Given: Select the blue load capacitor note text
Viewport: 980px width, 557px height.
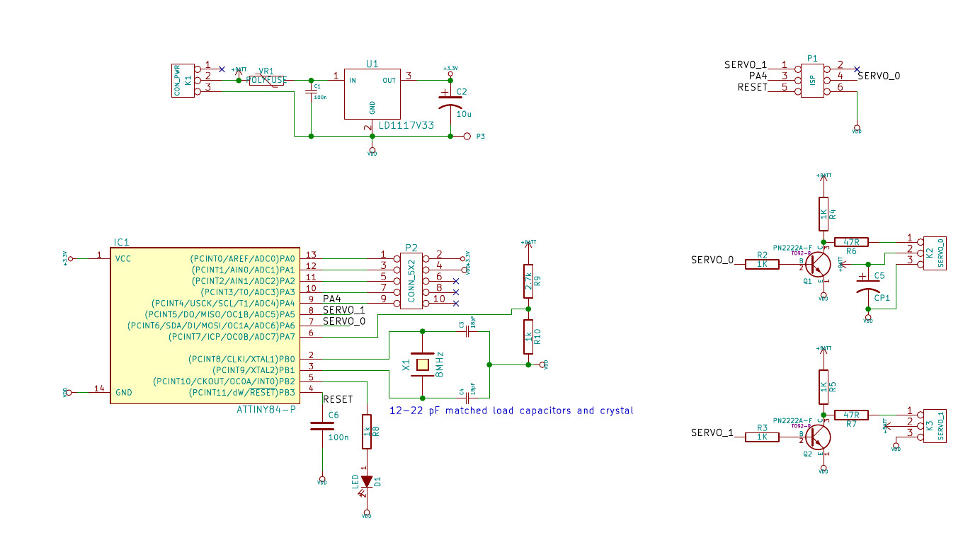Looking at the screenshot, I should point(511,410).
